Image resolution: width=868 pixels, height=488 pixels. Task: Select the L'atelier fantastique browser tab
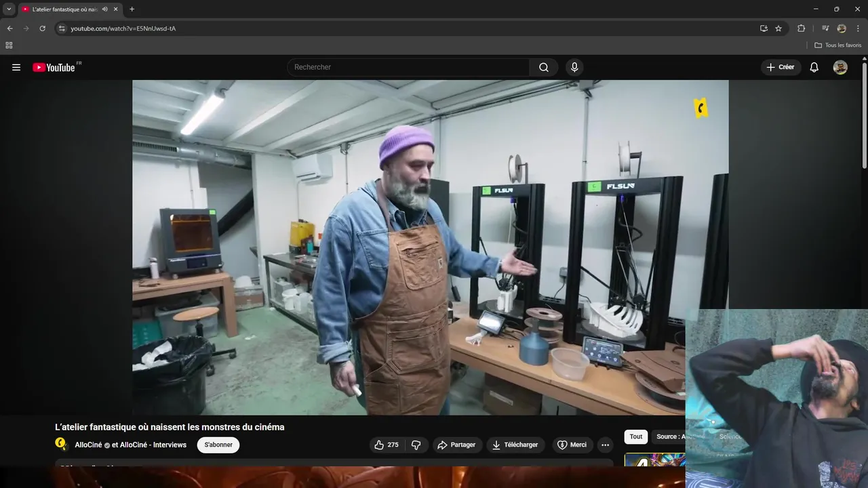[64, 9]
